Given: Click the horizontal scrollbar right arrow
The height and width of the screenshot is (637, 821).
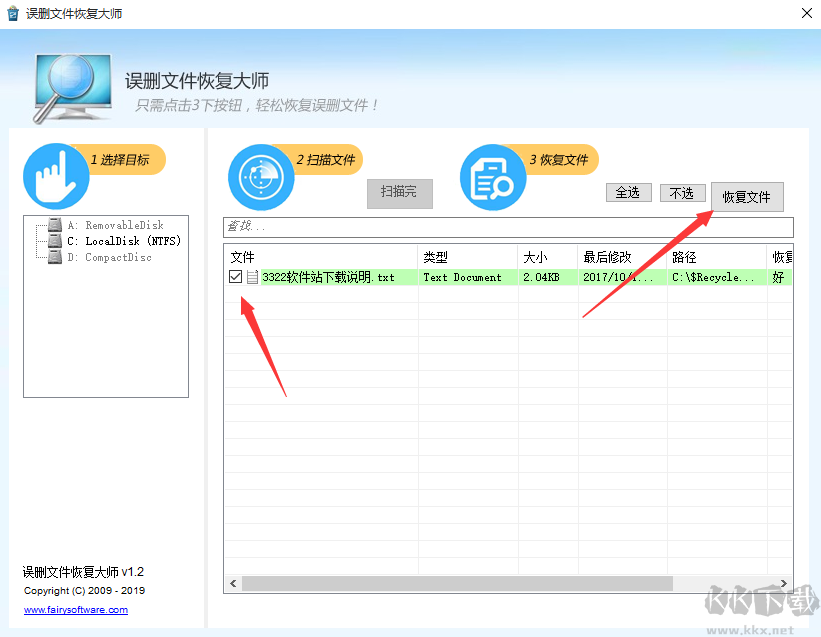Looking at the screenshot, I should (785, 583).
